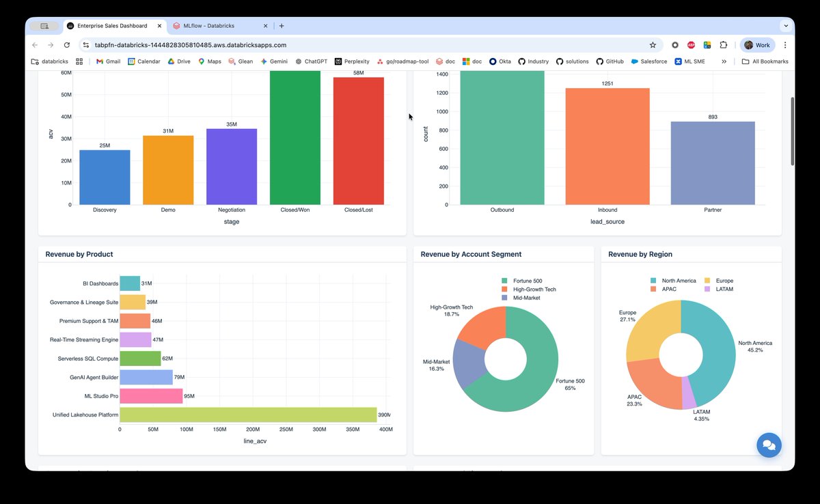Open the GitHub bookmark

pyautogui.click(x=610, y=61)
